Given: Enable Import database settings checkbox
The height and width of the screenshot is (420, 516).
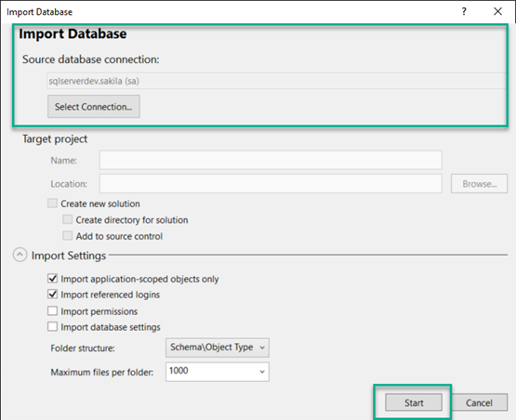Looking at the screenshot, I should click(x=53, y=326).
